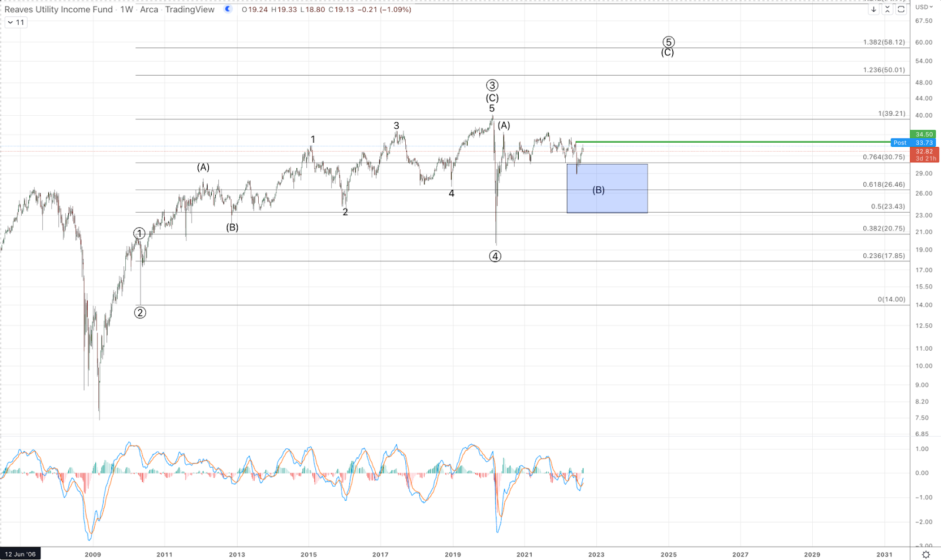Click the post-market session moon icon
The width and height of the screenshot is (941, 560).
coord(228,9)
